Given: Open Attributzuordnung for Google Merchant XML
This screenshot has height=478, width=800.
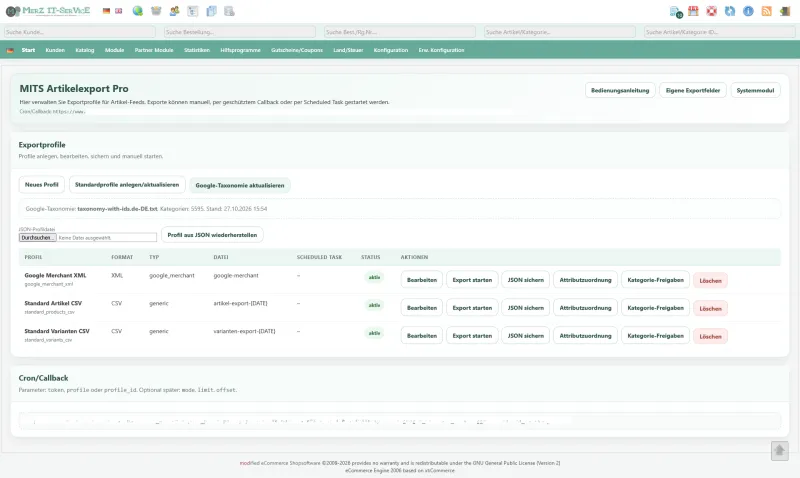Looking at the screenshot, I should click(x=585, y=280).
